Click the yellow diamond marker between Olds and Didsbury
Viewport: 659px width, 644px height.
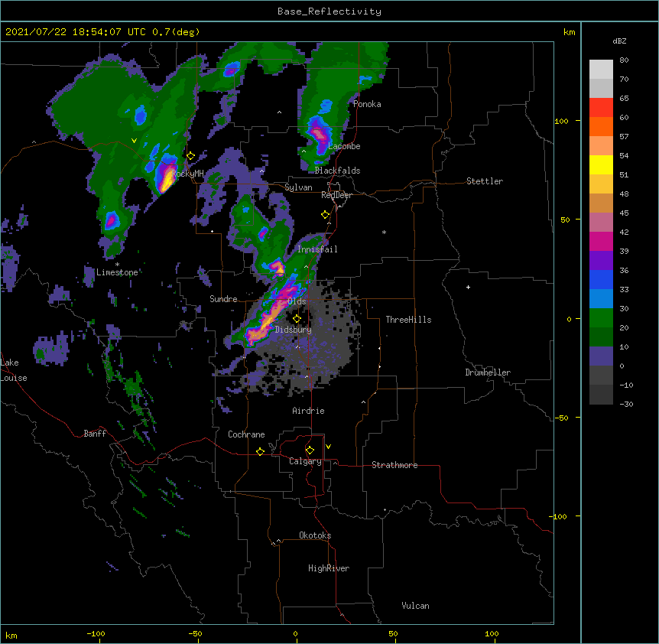tap(297, 319)
